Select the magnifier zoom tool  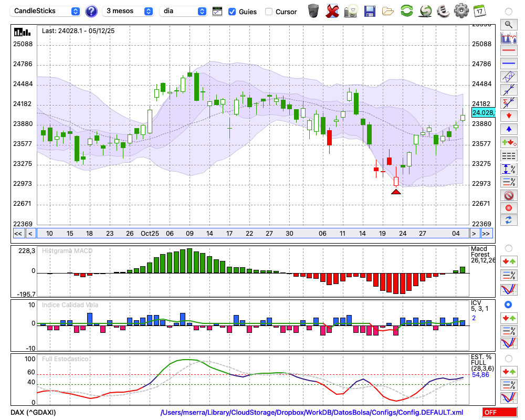point(509,25)
